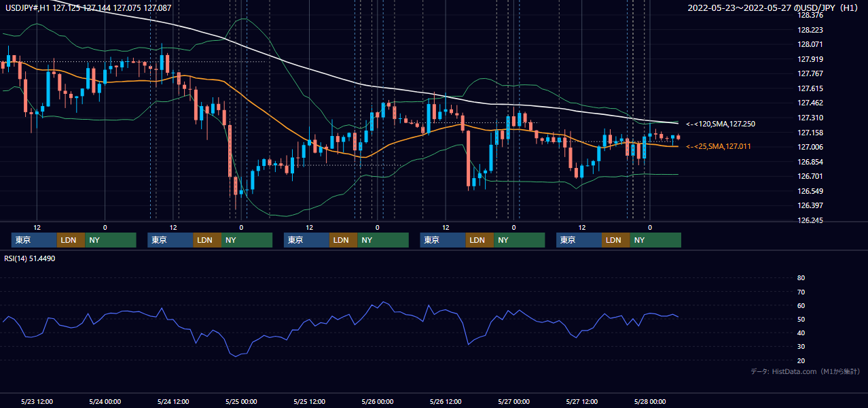Screen dimensions: 868x408
Task: Select the 5/24 00:00 date label
Action: (105, 401)
